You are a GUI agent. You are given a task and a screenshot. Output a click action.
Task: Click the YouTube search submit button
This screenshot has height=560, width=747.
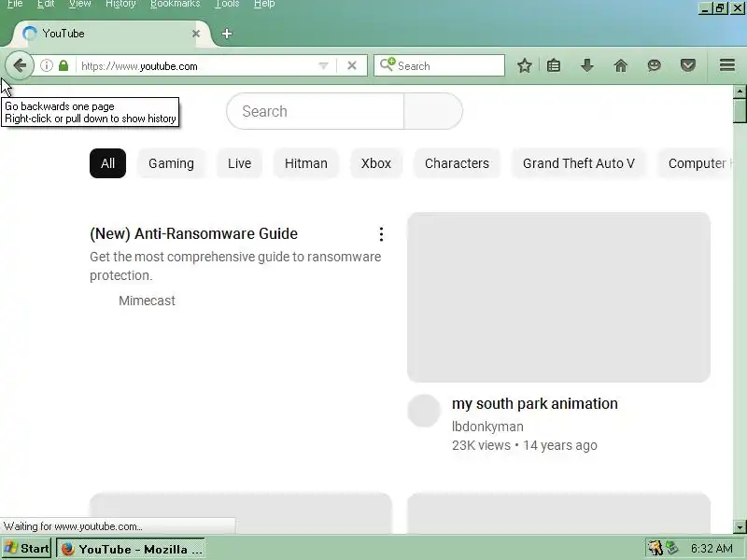[x=433, y=111]
